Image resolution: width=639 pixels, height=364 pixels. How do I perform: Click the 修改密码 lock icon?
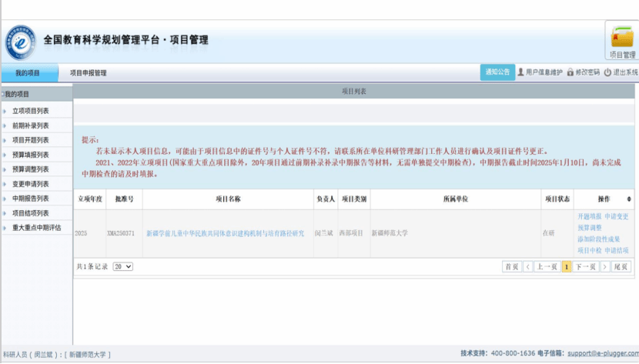click(x=570, y=72)
